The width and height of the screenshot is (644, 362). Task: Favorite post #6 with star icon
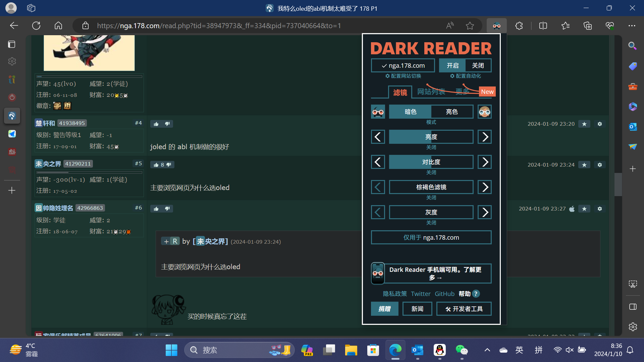click(584, 208)
